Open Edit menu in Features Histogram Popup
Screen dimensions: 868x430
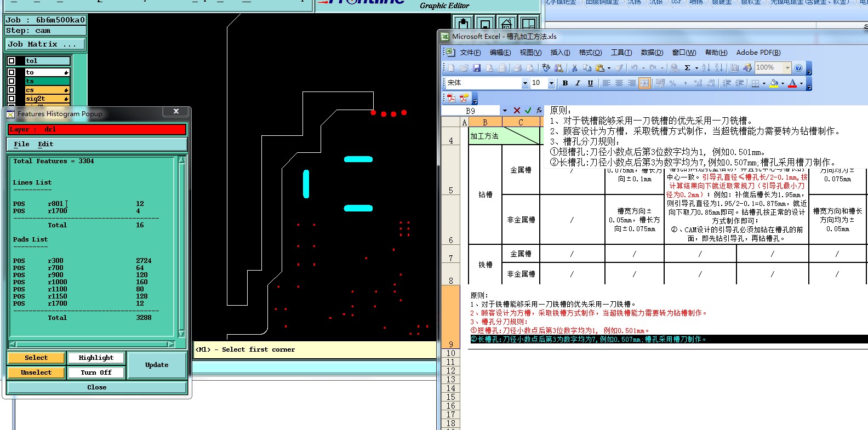[x=45, y=144]
